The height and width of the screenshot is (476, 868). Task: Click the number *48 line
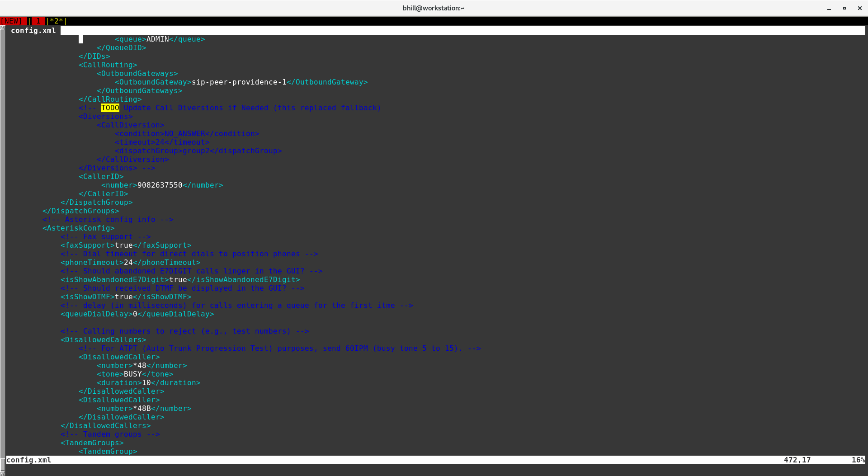click(142, 365)
